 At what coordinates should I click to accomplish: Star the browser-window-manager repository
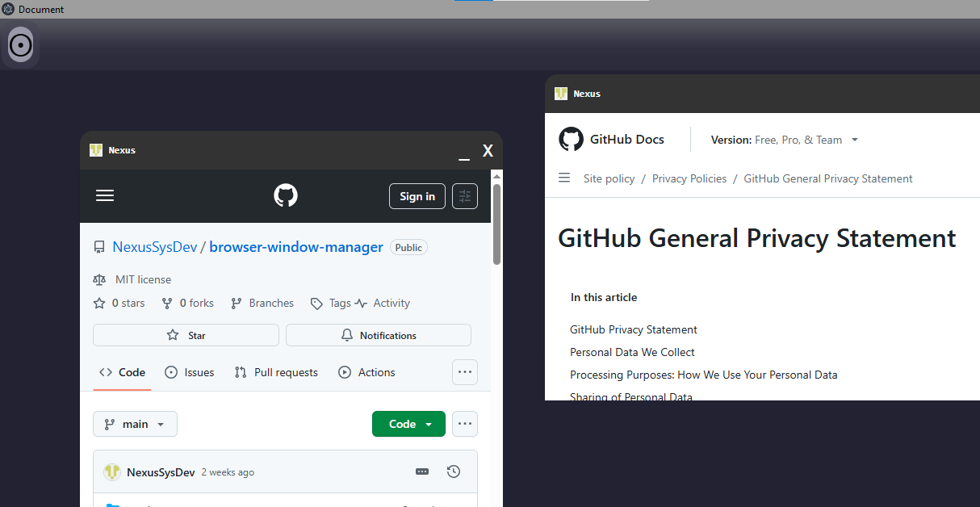point(186,335)
